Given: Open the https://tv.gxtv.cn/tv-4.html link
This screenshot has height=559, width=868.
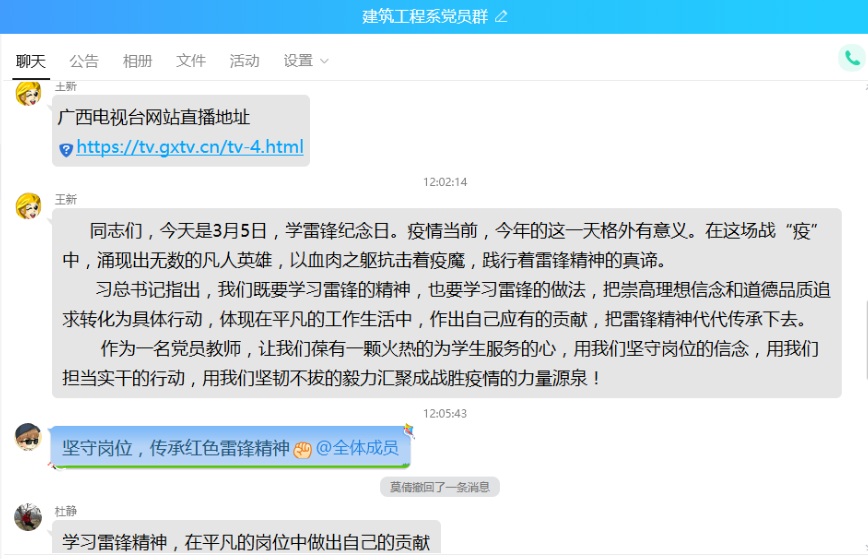Looking at the screenshot, I should tap(190, 147).
